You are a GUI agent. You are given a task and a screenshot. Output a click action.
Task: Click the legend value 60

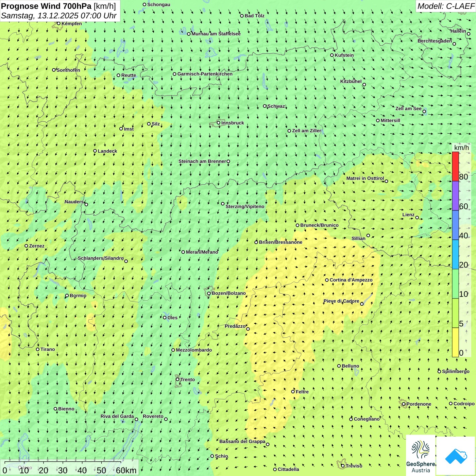coord(463,206)
